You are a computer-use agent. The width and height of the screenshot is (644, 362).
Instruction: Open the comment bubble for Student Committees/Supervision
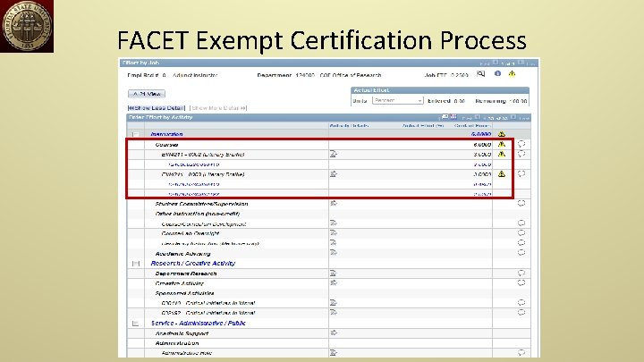pos(521,203)
